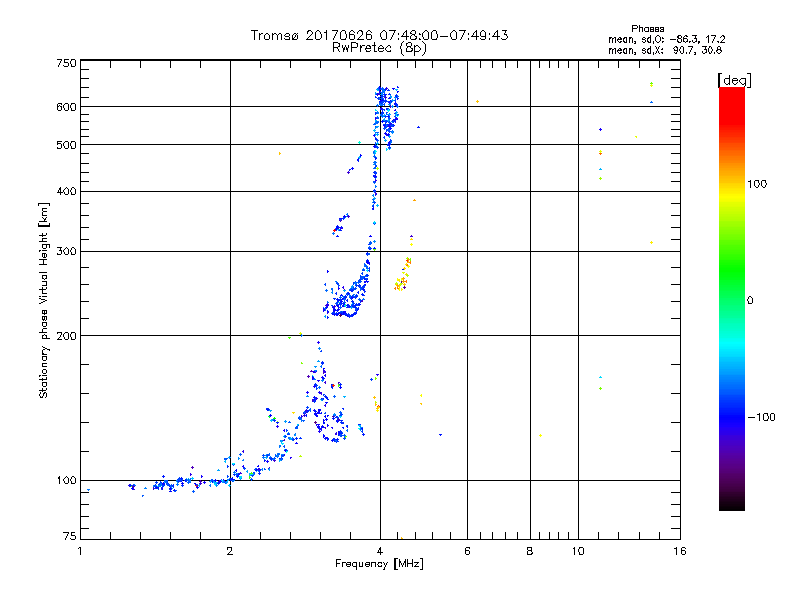Viewport: 800px width, 600px height.
Task: Click the y-axis tick label '600'
Action: pos(66,107)
